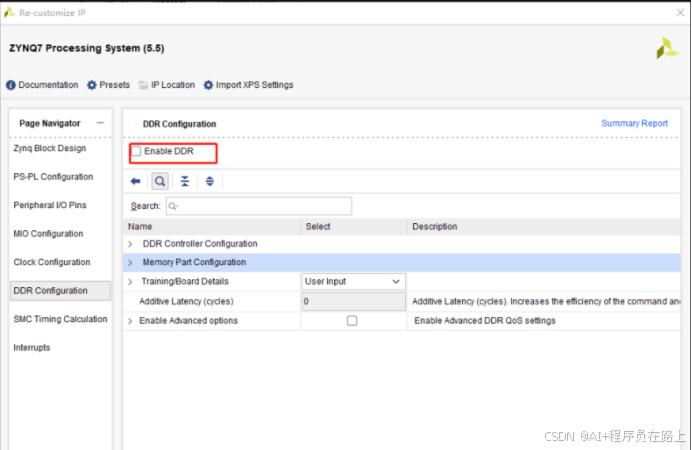Collapse all rows toolbar icon
The image size is (692, 450).
[185, 181]
